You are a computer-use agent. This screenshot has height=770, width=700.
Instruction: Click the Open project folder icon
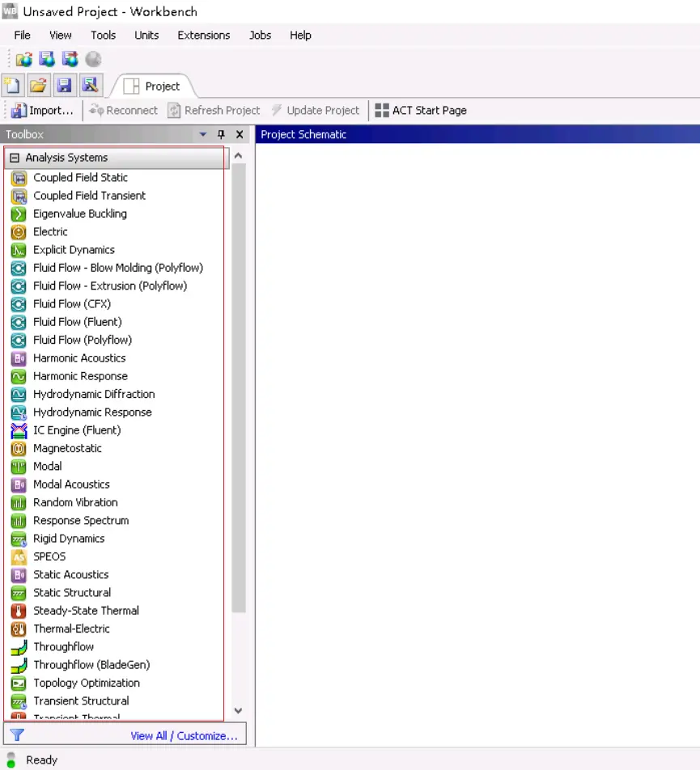pyautogui.click(x=38, y=86)
